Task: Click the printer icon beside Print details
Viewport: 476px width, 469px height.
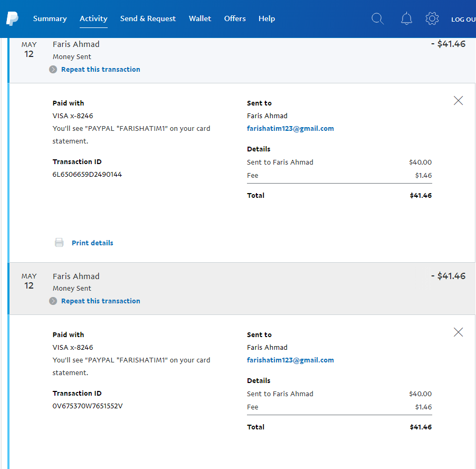Action: click(x=59, y=243)
